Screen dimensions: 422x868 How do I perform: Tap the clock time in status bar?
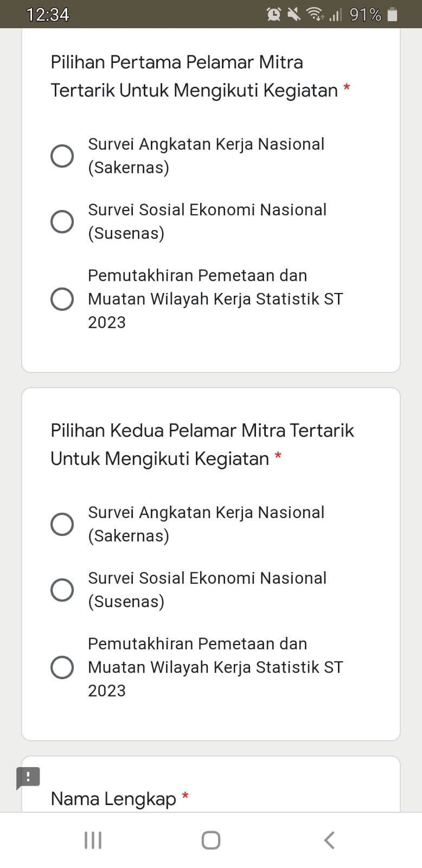48,15
